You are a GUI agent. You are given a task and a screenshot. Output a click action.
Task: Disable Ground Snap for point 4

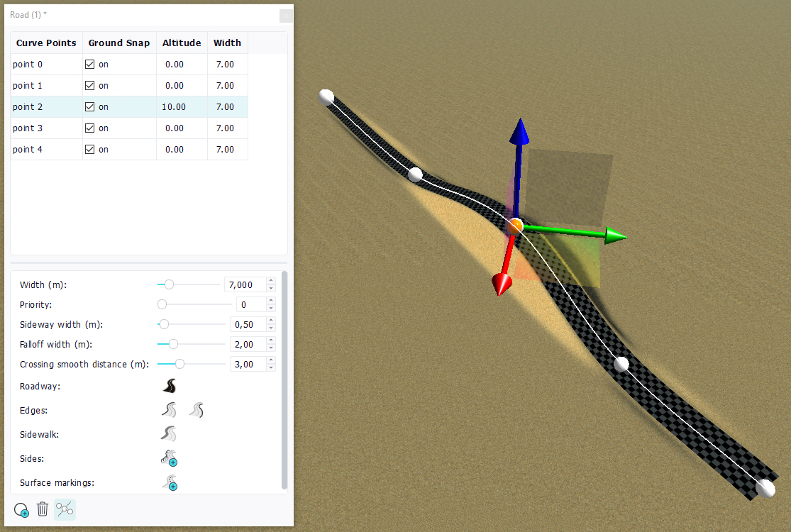(x=89, y=150)
